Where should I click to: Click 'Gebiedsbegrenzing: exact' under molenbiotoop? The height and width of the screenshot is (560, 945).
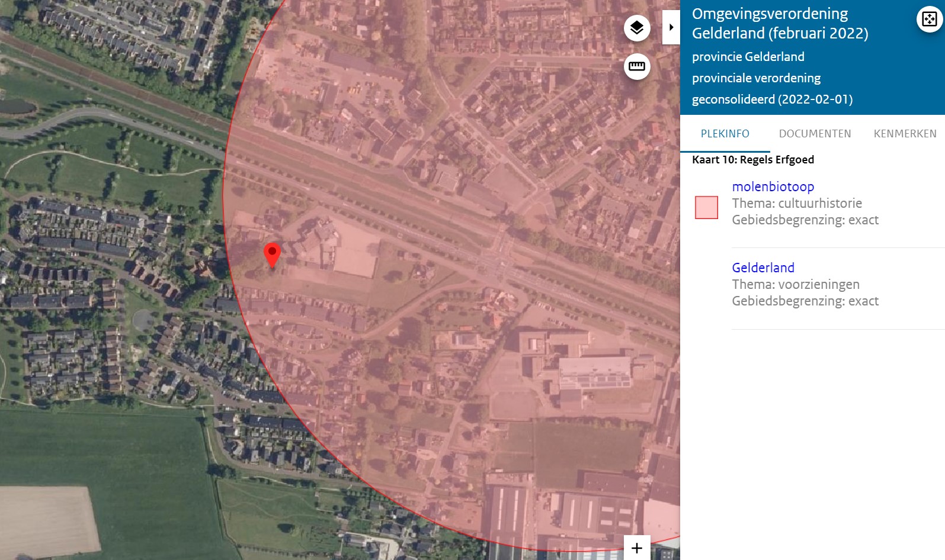coord(805,220)
